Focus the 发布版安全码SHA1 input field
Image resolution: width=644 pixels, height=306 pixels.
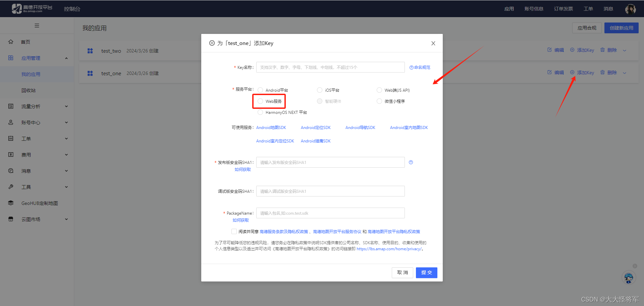click(330, 162)
